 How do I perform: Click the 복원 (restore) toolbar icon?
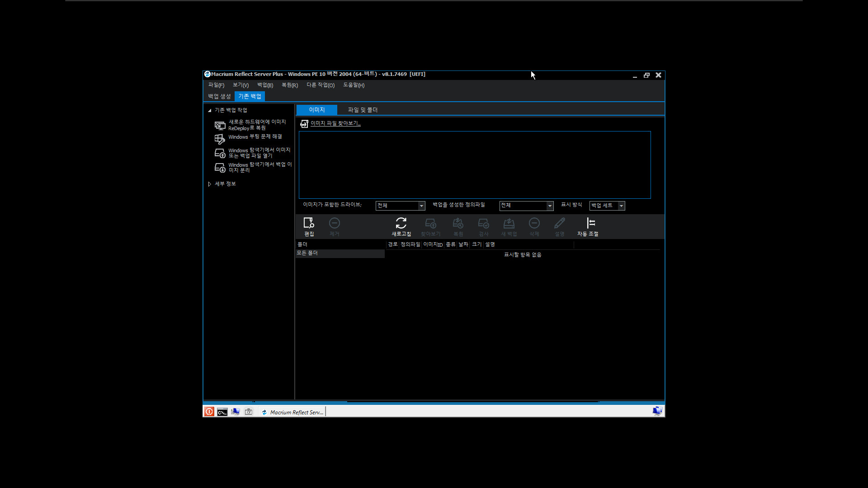pyautogui.click(x=458, y=223)
